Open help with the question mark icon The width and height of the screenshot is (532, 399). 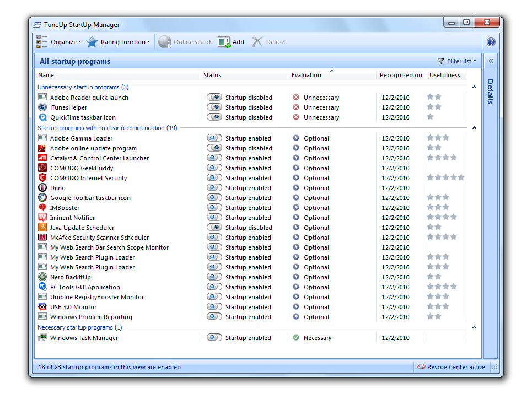(491, 42)
